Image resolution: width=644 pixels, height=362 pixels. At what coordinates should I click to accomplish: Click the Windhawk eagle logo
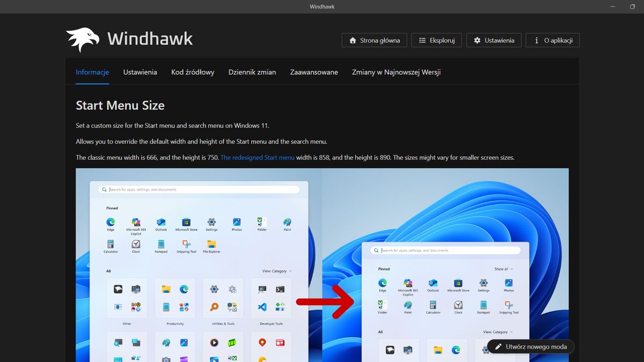point(83,40)
